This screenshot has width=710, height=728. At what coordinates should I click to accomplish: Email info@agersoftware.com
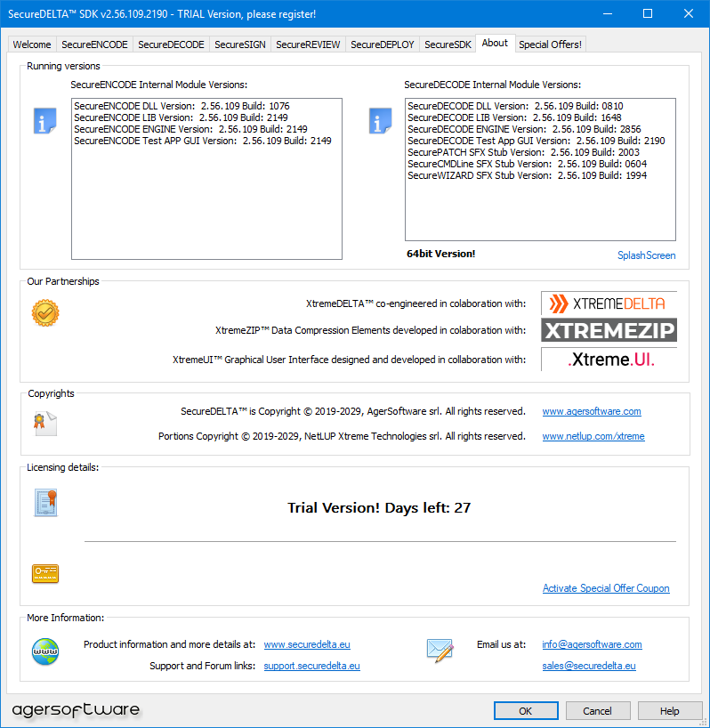point(593,644)
